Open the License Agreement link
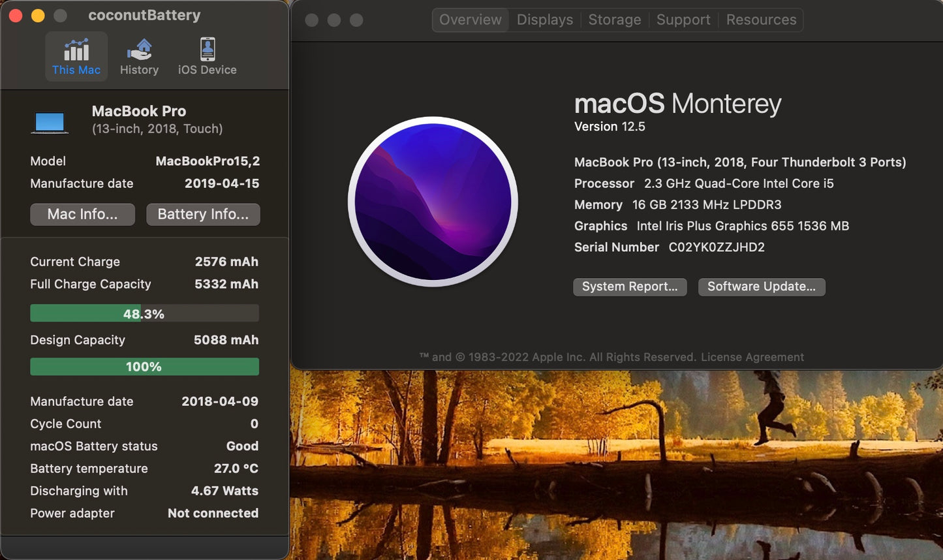 point(752,357)
